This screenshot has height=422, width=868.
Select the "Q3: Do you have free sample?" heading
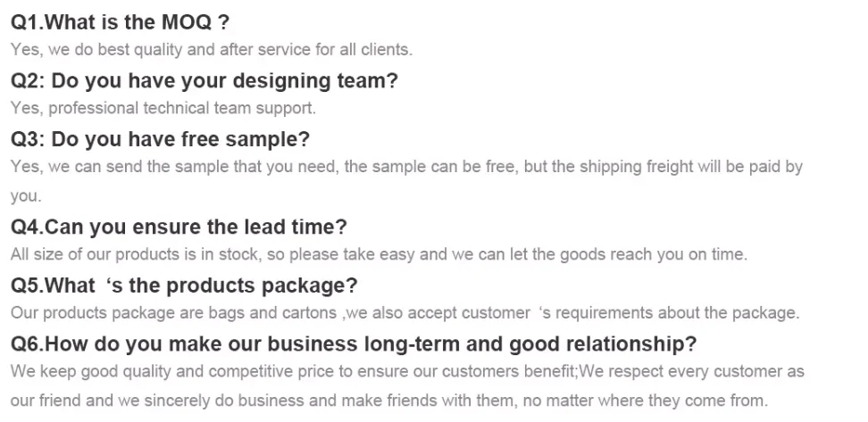(160, 140)
